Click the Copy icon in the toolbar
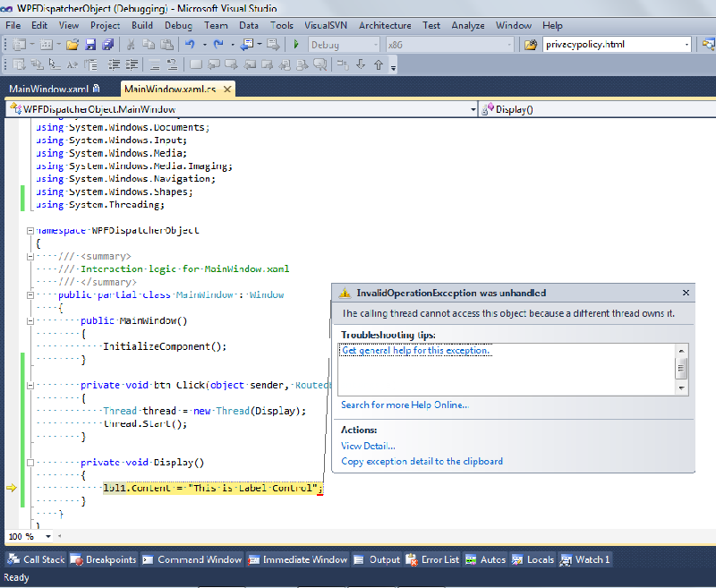 149,45
